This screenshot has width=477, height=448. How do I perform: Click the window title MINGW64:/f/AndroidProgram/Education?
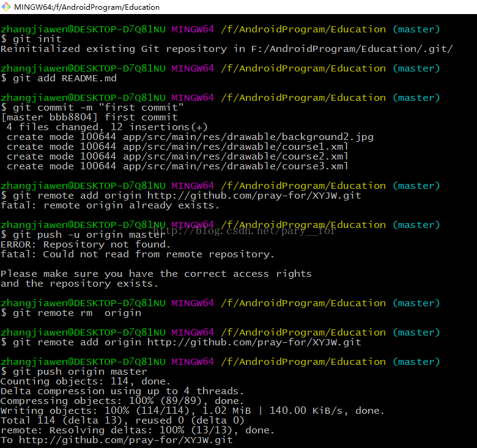click(87, 7)
